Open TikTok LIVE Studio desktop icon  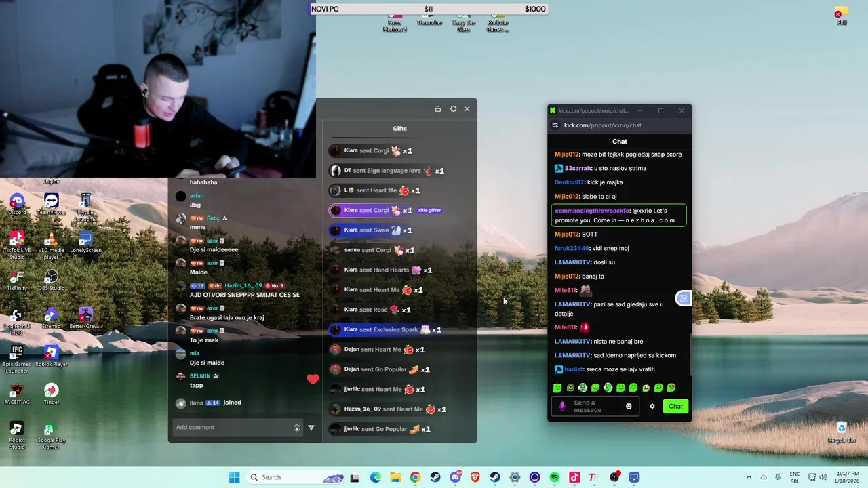tap(17, 244)
